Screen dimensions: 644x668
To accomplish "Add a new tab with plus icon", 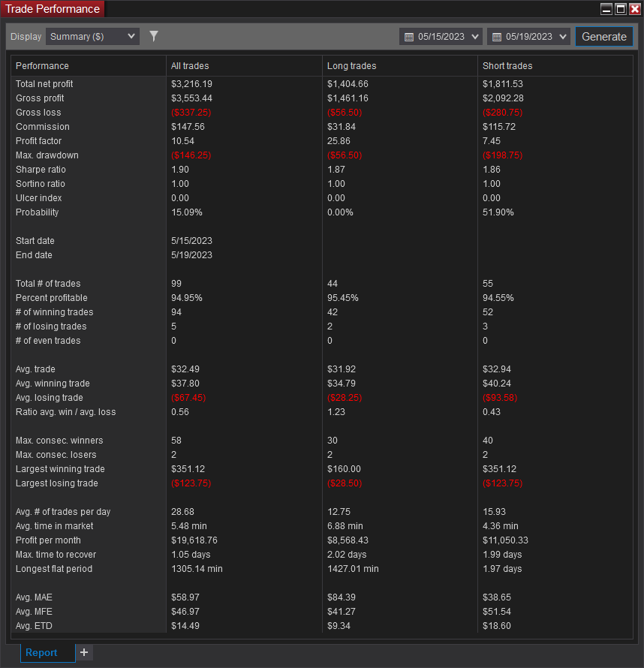I will pos(84,652).
